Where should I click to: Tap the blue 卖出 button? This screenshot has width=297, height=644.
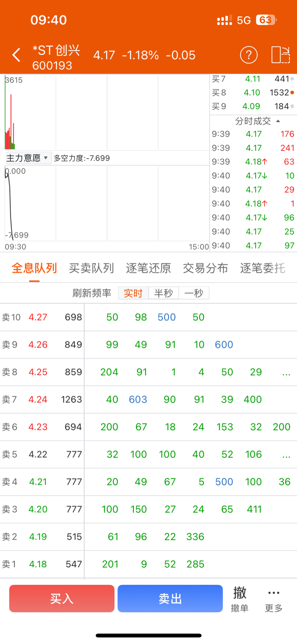(170, 598)
